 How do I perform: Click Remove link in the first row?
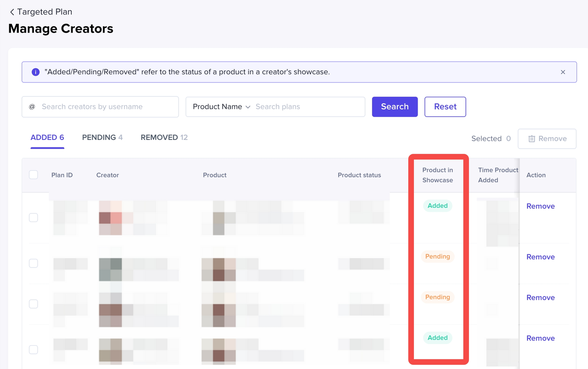point(540,206)
